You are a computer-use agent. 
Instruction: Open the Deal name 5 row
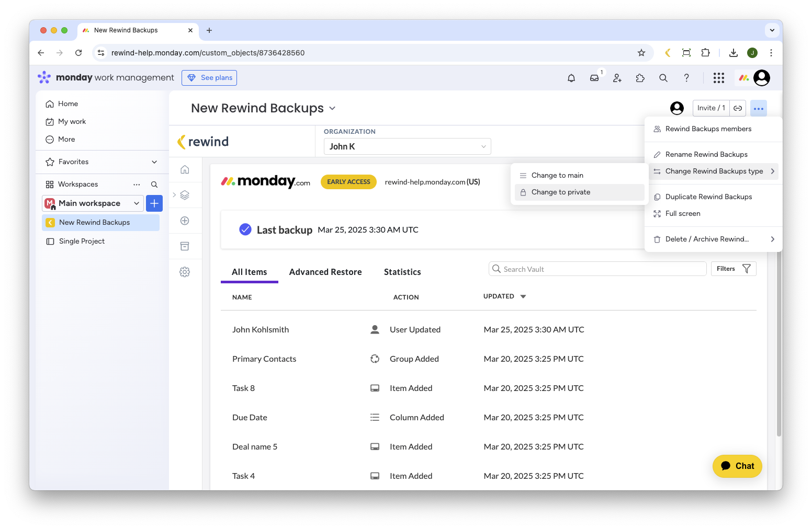[489, 446]
